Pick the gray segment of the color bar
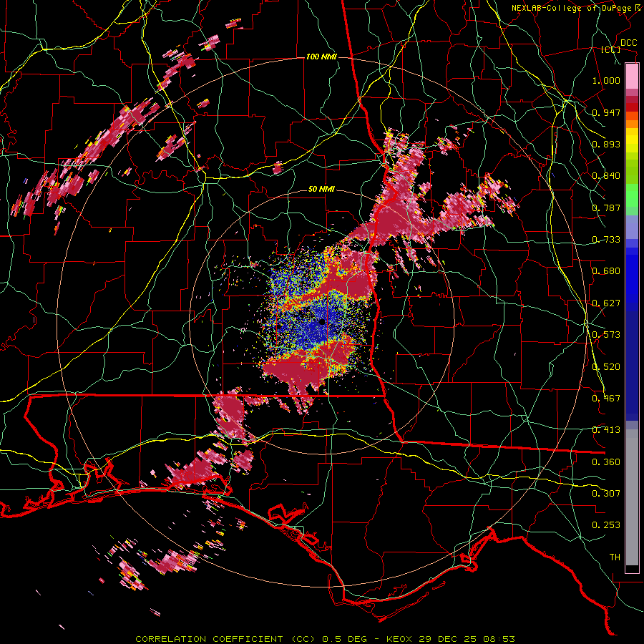This screenshot has width=644, height=644. click(632, 497)
